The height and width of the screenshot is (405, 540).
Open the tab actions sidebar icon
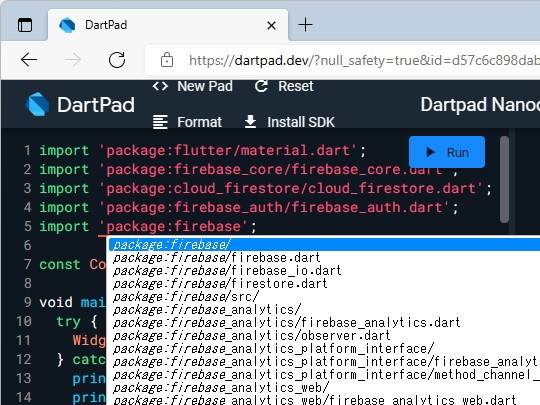[25, 25]
